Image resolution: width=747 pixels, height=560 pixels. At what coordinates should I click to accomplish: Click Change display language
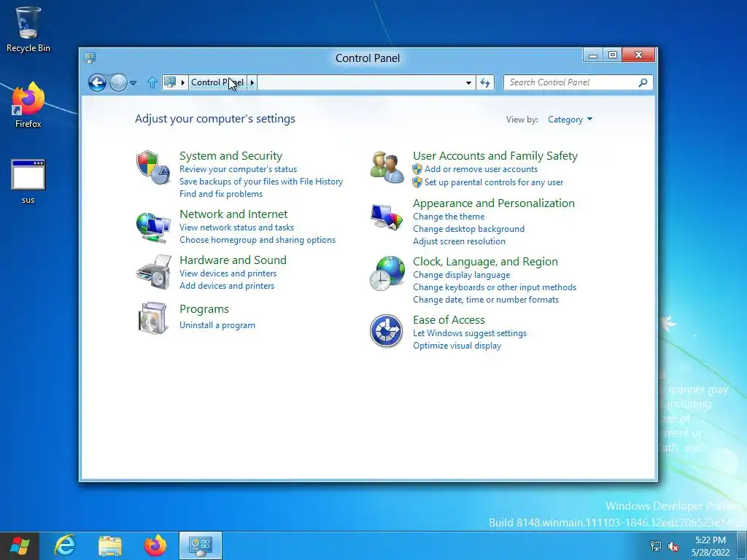click(461, 275)
